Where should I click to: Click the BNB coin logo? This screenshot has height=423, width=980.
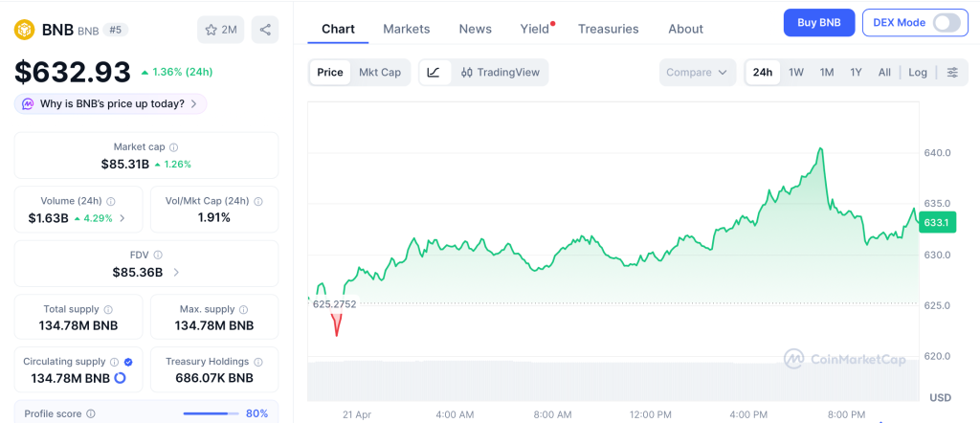tap(24, 30)
